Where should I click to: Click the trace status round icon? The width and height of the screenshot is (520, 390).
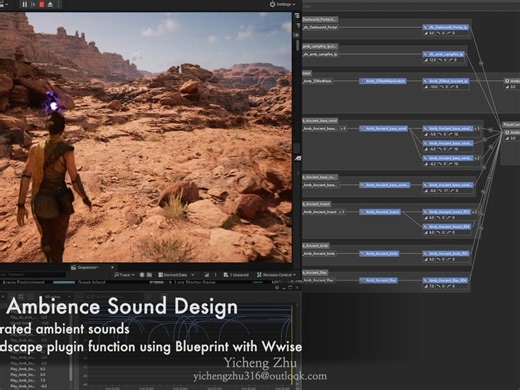142,275
